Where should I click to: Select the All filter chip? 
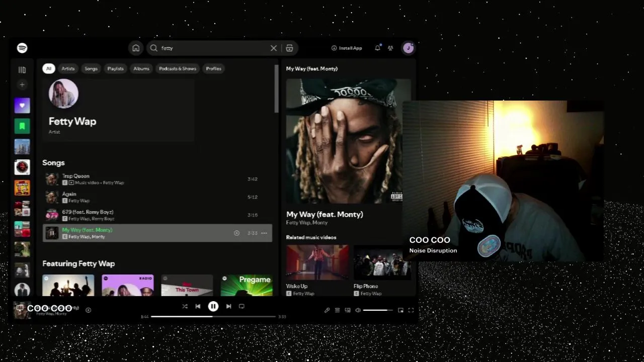pos(48,68)
